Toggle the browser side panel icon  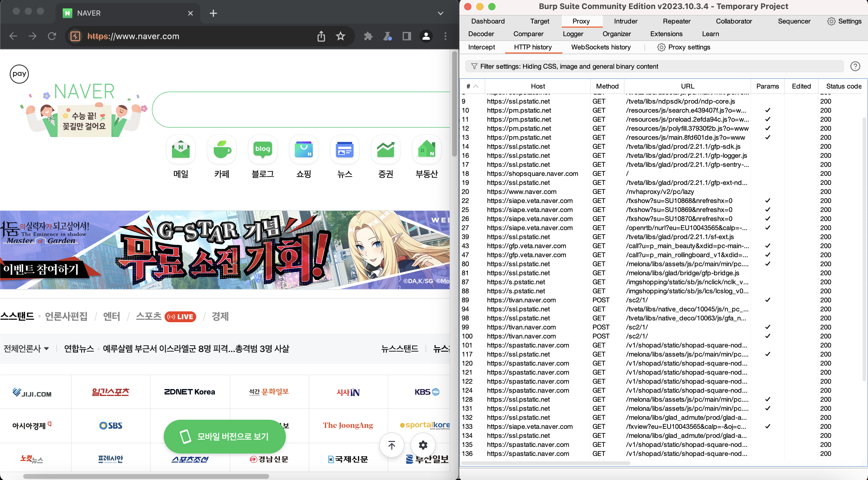pyautogui.click(x=407, y=36)
